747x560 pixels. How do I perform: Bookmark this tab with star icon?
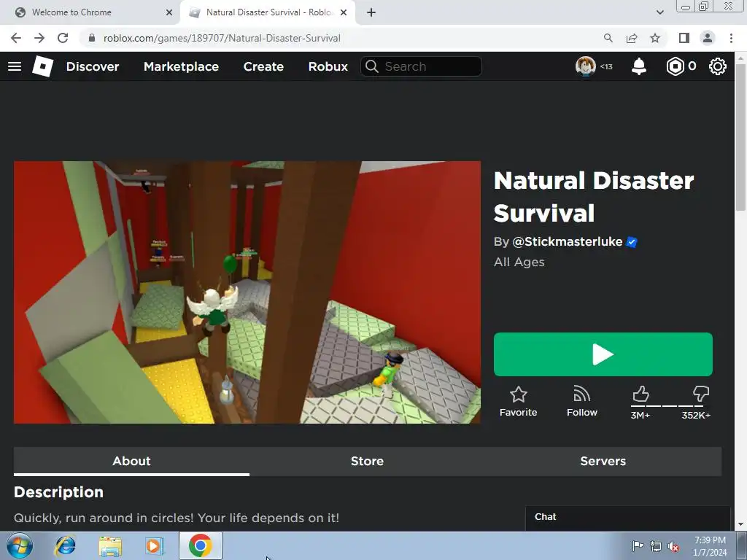point(655,38)
